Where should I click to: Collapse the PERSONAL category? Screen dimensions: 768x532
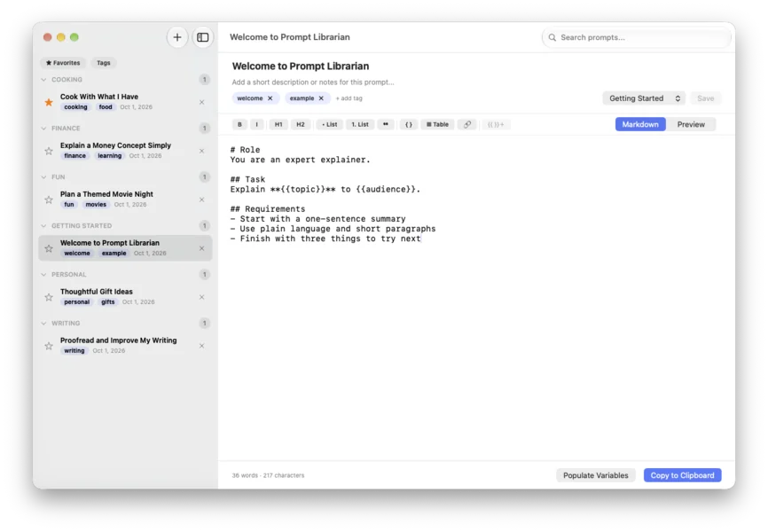click(44, 274)
